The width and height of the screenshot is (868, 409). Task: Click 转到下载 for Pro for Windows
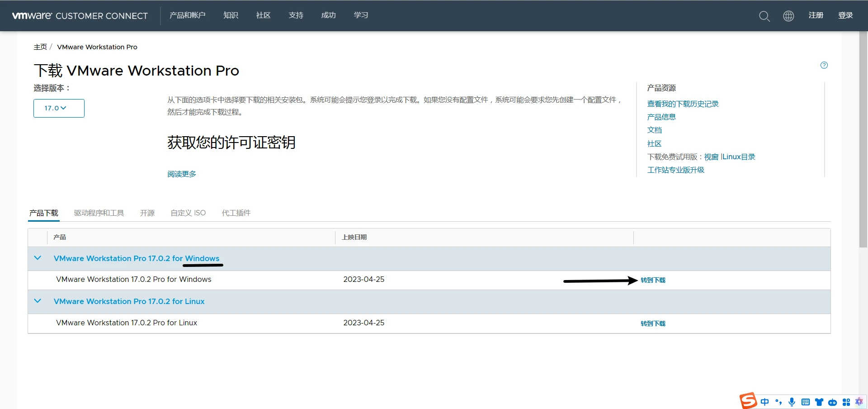pyautogui.click(x=653, y=280)
